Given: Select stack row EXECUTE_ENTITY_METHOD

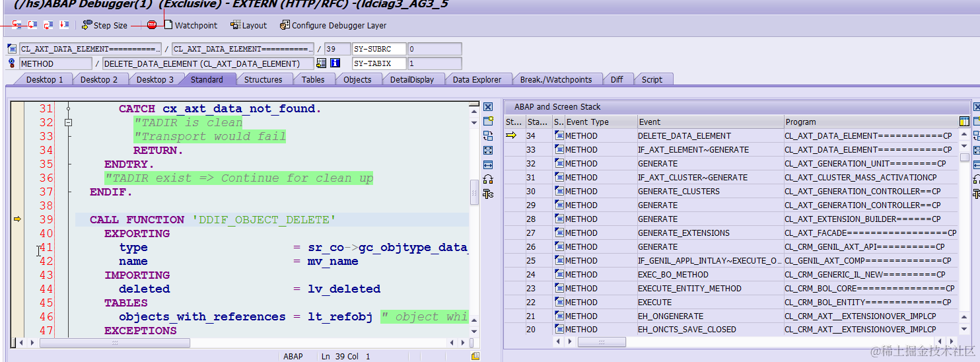Looking at the screenshot, I should click(731, 288).
